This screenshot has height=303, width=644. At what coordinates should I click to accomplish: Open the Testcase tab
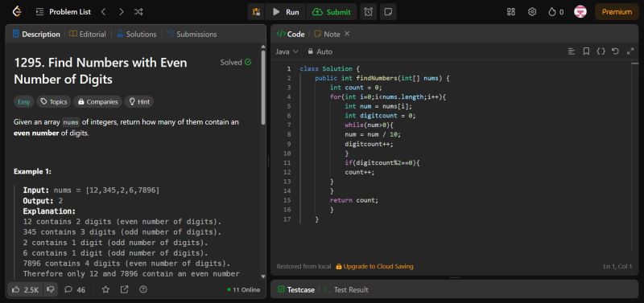coord(296,289)
